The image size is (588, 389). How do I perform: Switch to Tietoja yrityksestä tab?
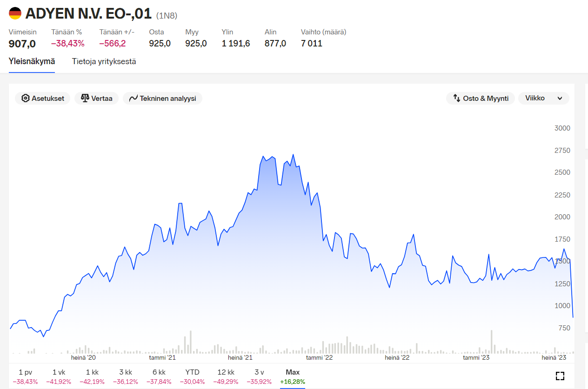point(104,61)
